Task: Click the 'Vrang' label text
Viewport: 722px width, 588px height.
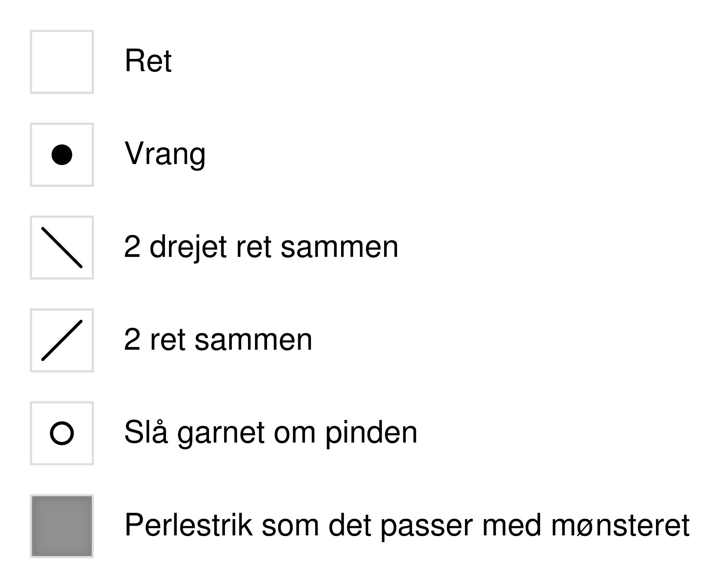Action: pyautogui.click(x=165, y=154)
